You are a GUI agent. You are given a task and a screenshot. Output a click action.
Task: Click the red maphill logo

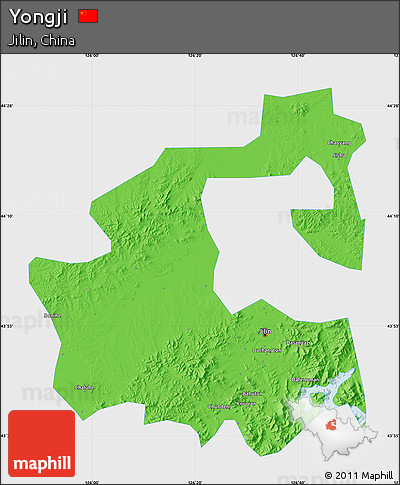[42, 443]
